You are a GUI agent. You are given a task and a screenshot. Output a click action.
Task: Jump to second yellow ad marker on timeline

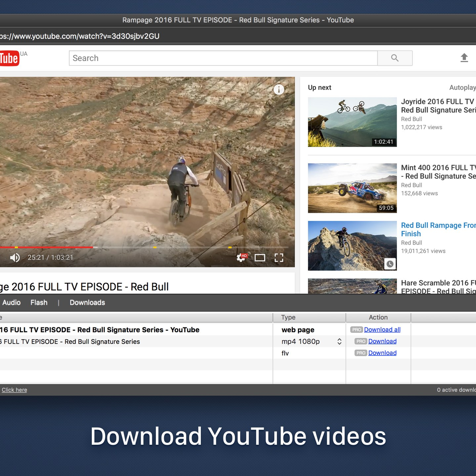pos(155,247)
